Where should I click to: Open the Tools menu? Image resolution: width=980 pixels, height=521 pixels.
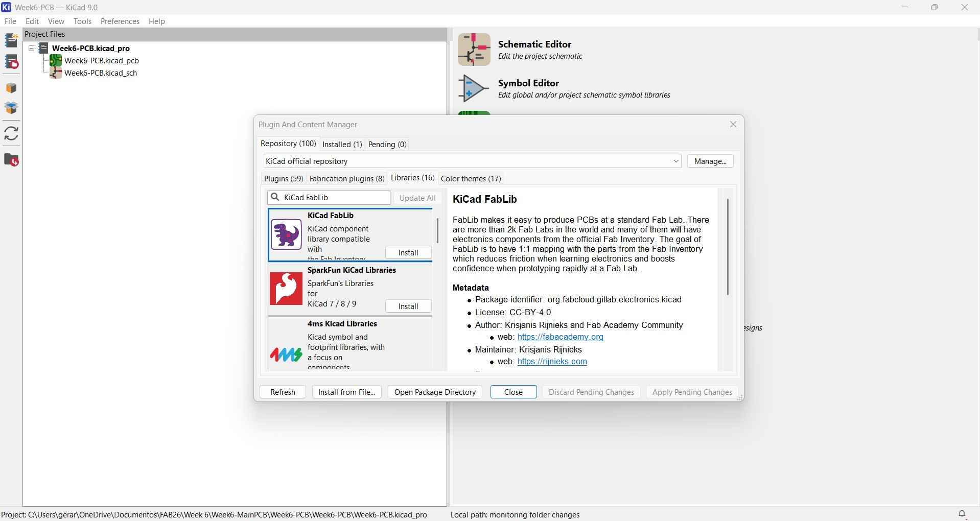pos(82,21)
